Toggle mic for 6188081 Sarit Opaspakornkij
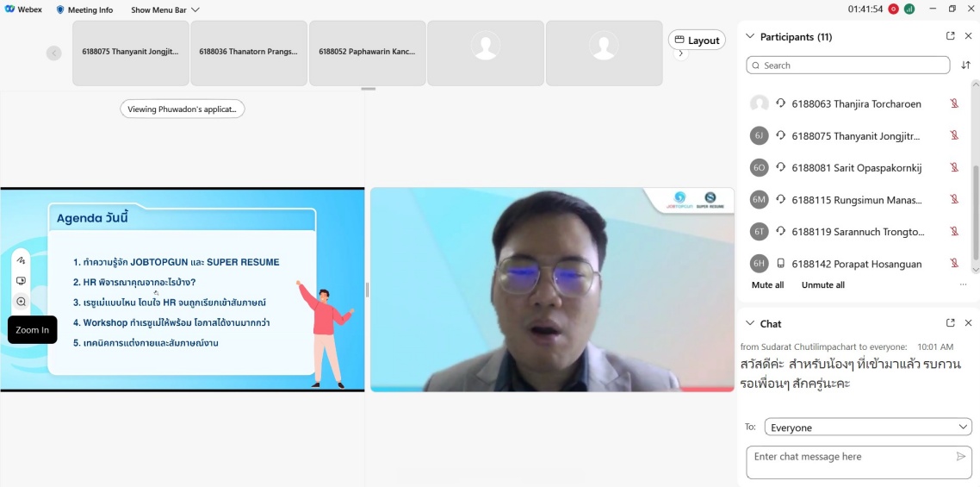980x487 pixels. [x=954, y=167]
